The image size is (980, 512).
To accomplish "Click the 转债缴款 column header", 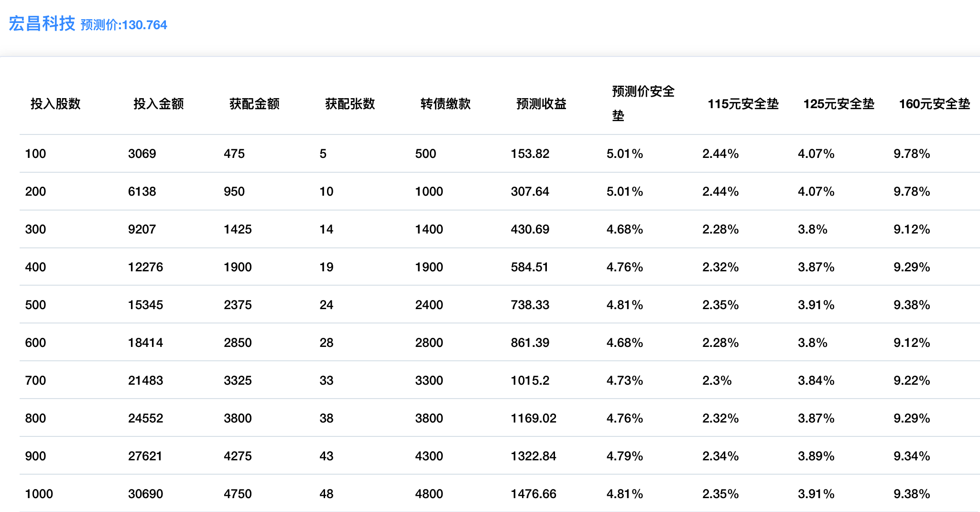I will (446, 104).
